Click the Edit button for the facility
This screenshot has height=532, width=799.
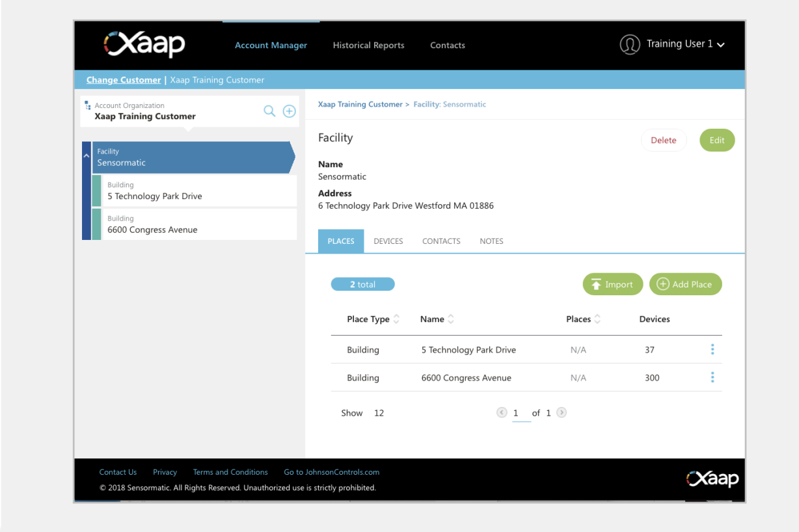(x=716, y=140)
